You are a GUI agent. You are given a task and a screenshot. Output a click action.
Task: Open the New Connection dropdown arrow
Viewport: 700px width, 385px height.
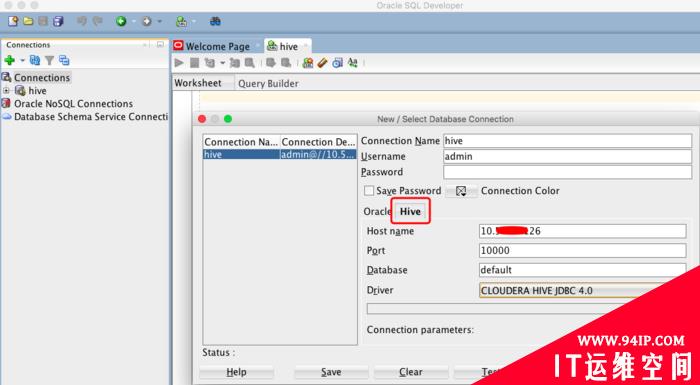(x=22, y=60)
